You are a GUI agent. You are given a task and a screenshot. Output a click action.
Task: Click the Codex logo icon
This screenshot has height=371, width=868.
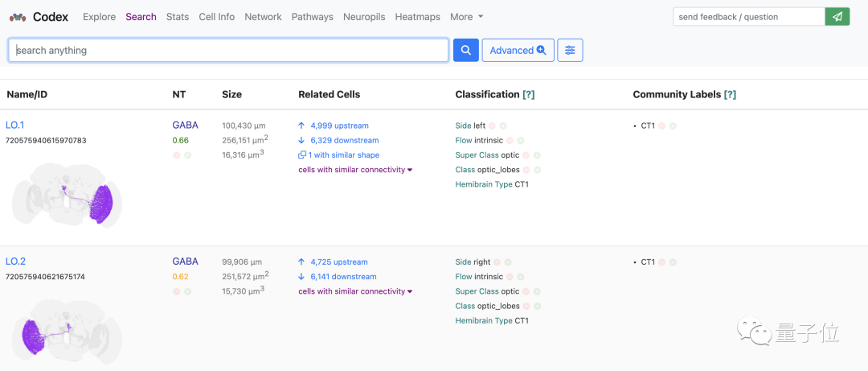pyautogui.click(x=18, y=17)
